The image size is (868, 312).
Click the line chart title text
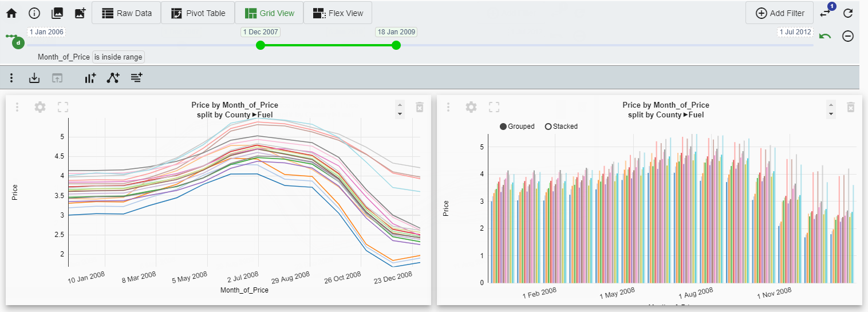[x=235, y=105]
